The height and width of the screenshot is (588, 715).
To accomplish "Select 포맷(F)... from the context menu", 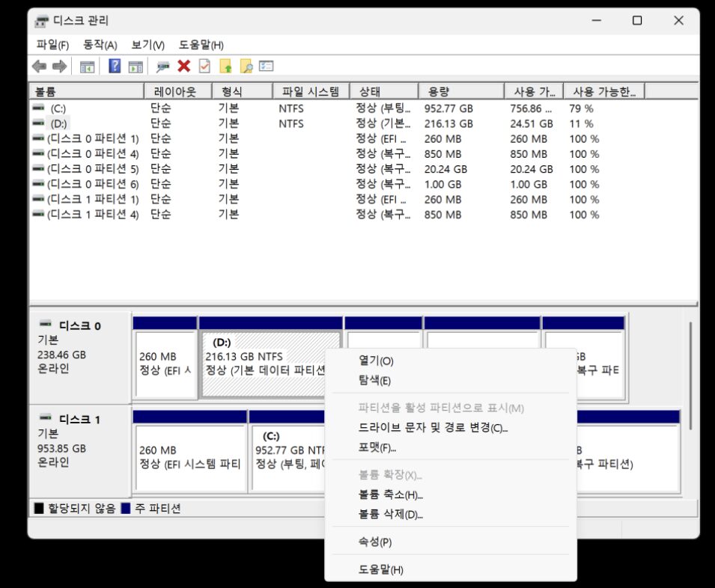I will [377, 448].
